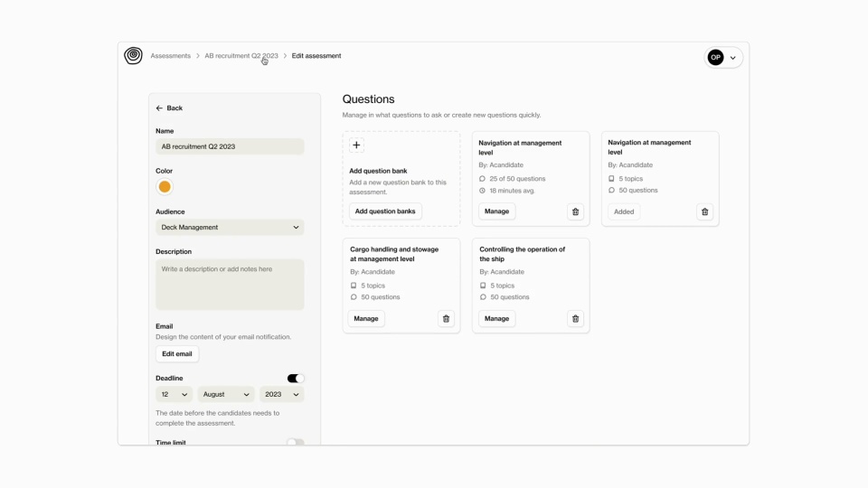Click the Add question banks button
The image size is (868, 488).
[385, 211]
